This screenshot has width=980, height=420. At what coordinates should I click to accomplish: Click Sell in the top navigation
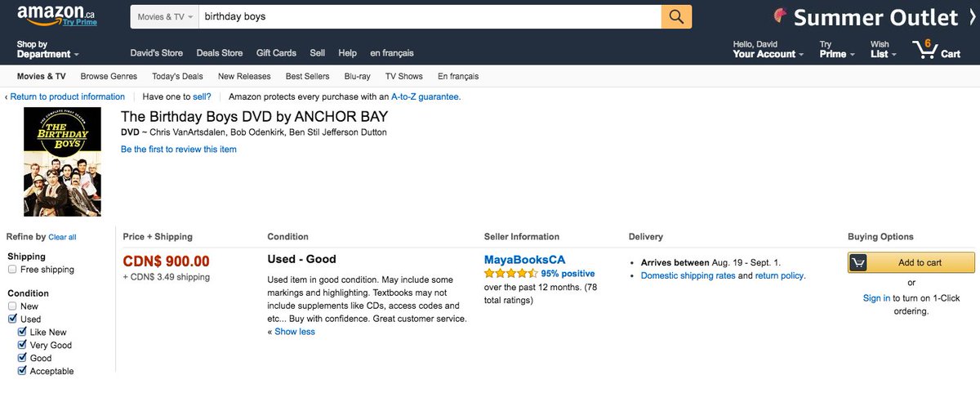pos(318,53)
